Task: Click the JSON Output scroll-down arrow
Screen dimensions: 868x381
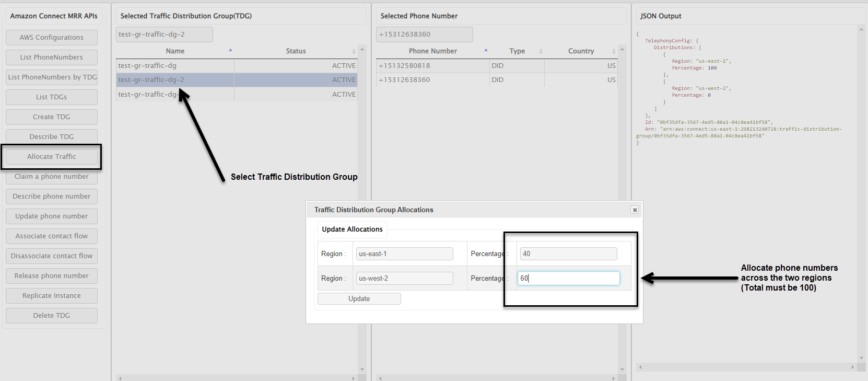Action: pyautogui.click(x=861, y=358)
